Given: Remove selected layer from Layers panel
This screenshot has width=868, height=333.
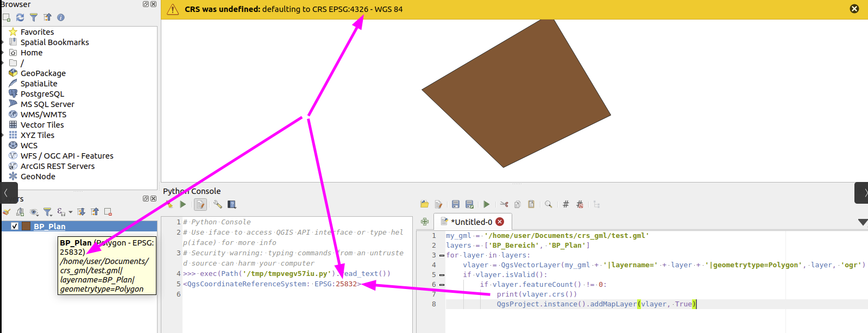Looking at the screenshot, I should coord(108,212).
